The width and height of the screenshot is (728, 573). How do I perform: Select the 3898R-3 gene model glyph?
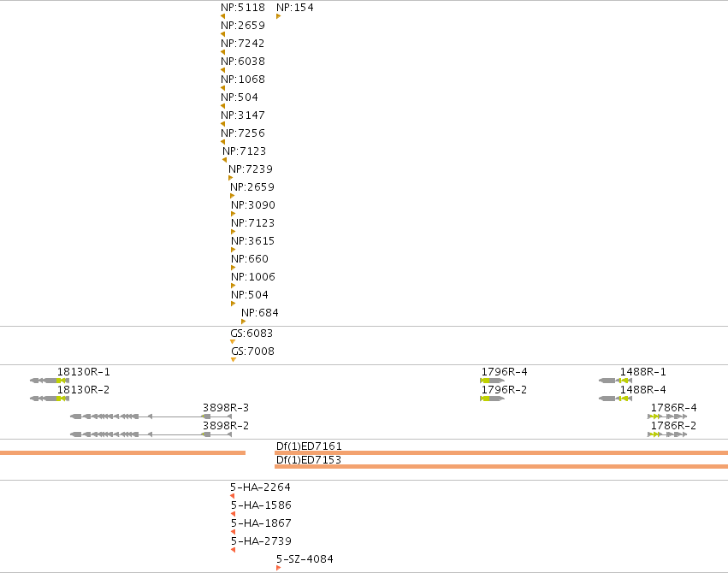coord(151,416)
